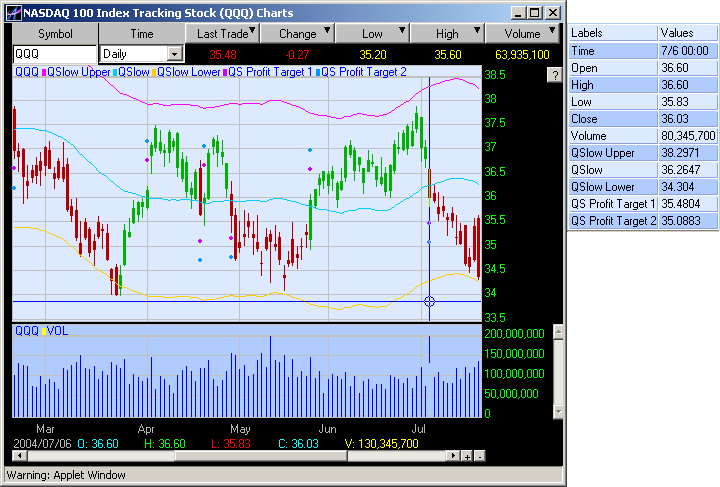Click the Volume header button
Screen dimensions: 720x487
click(x=523, y=34)
